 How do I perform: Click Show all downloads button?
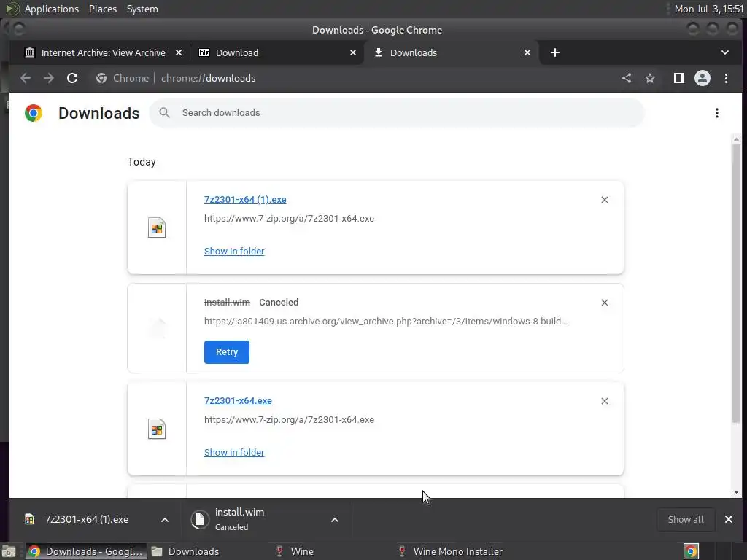coord(686,519)
